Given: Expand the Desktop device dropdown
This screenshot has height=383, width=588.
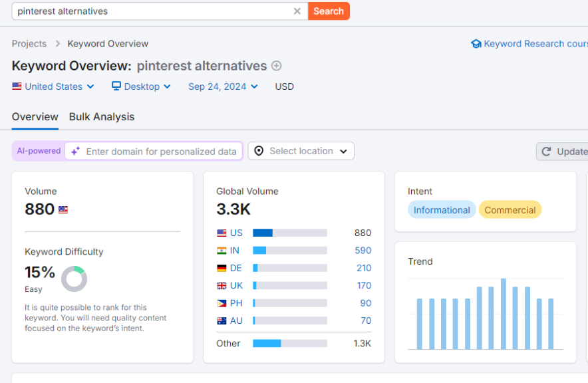Looking at the screenshot, I should click(141, 86).
